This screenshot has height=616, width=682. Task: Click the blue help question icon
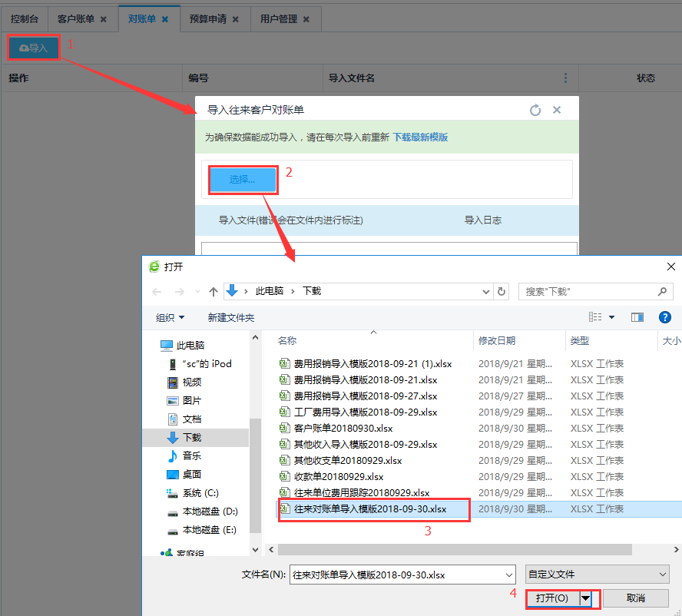[x=665, y=317]
